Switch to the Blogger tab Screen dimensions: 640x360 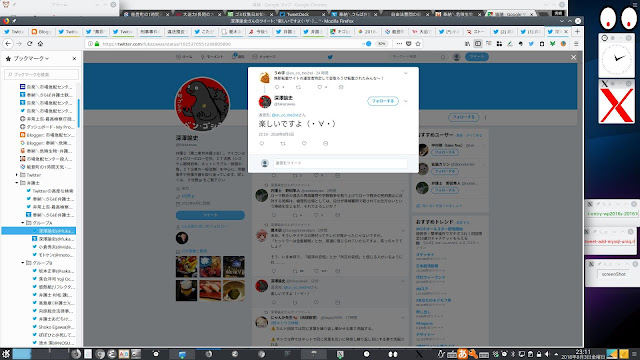point(42,31)
